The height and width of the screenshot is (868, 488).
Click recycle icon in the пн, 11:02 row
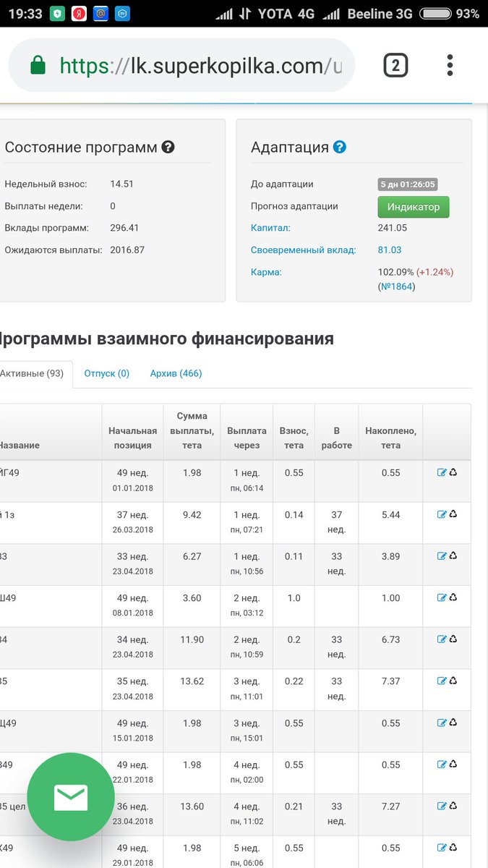click(x=453, y=807)
